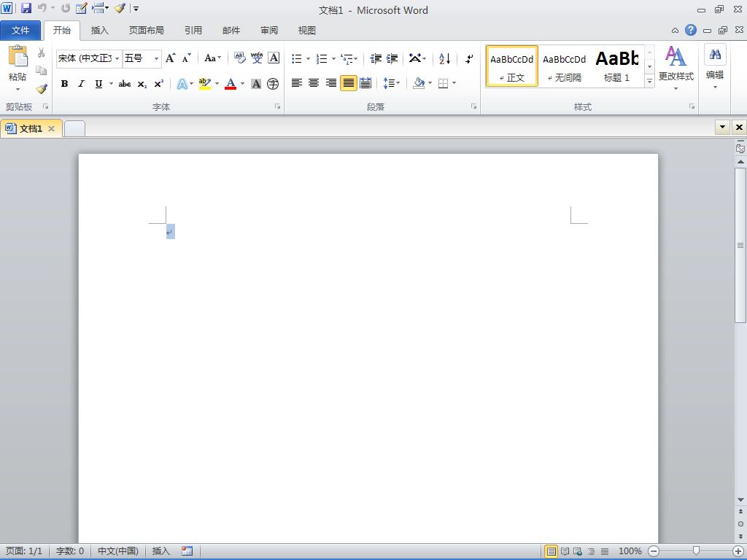Align text left
Image resolution: width=747 pixels, height=560 pixels.
296,83
